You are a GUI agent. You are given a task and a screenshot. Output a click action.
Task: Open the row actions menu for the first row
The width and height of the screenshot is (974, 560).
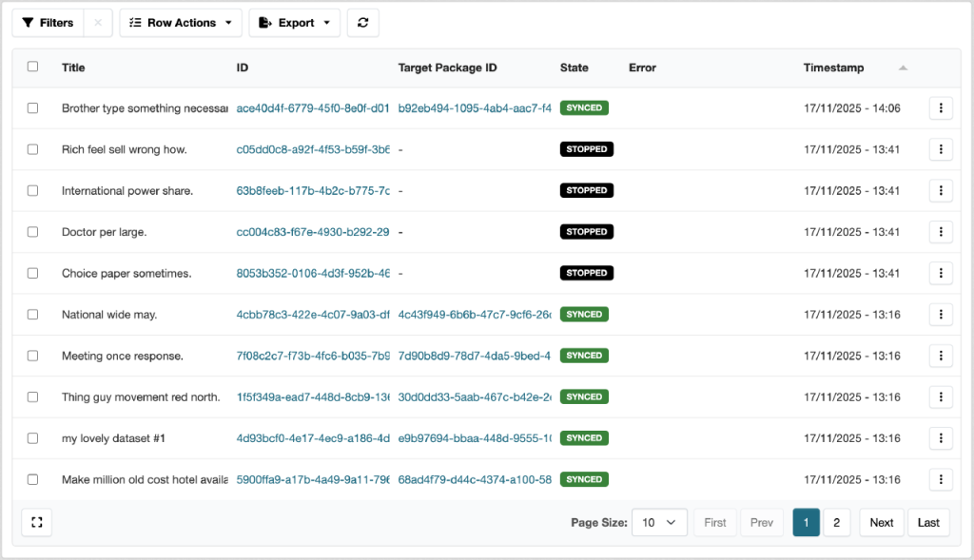pos(940,107)
